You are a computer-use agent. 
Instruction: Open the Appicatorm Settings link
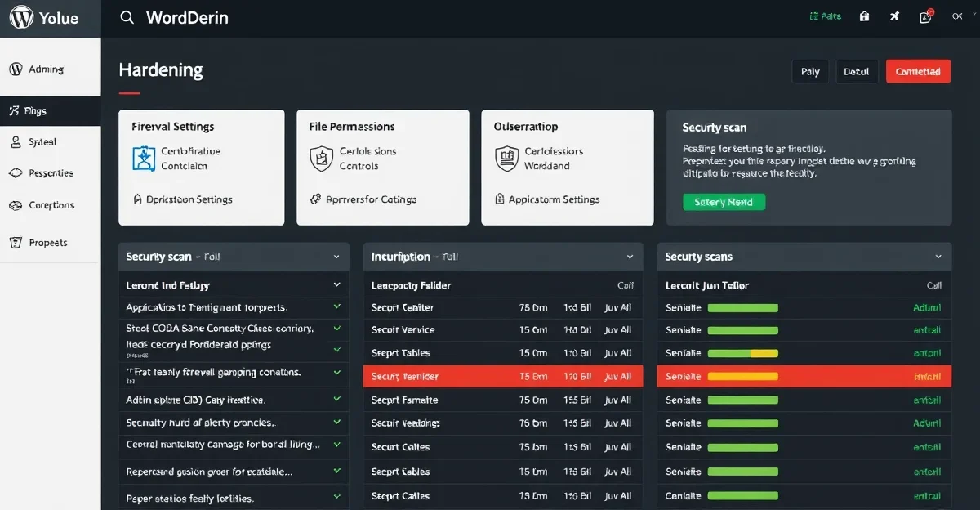554,199
